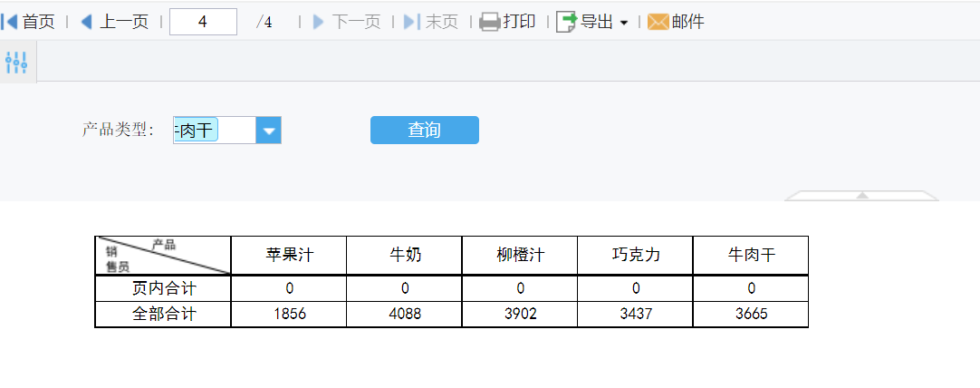The width and height of the screenshot is (980, 388).
Task: Select the 牛肉干 column header in table
Action: pyautogui.click(x=751, y=256)
